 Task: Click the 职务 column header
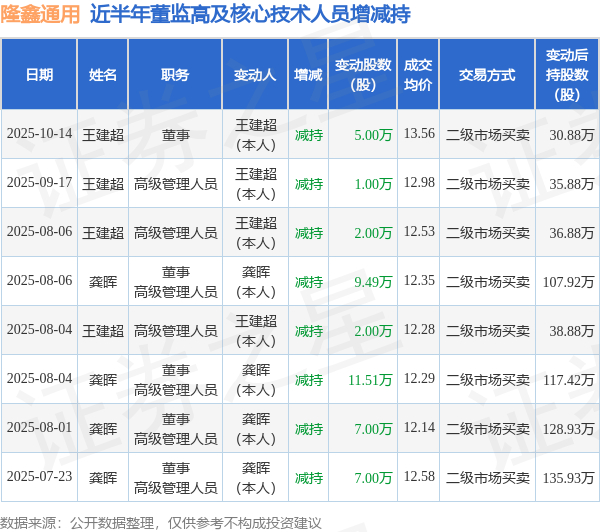175,75
